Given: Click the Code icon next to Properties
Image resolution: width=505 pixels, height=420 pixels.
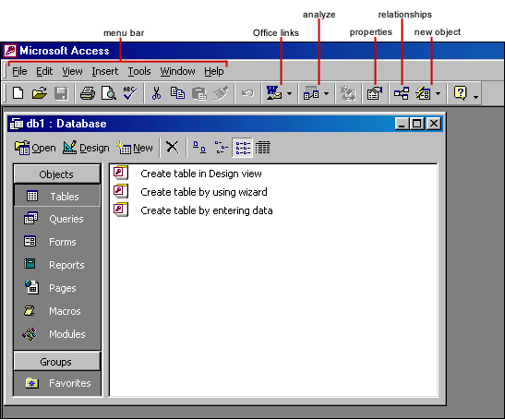Looking at the screenshot, I should [348, 93].
